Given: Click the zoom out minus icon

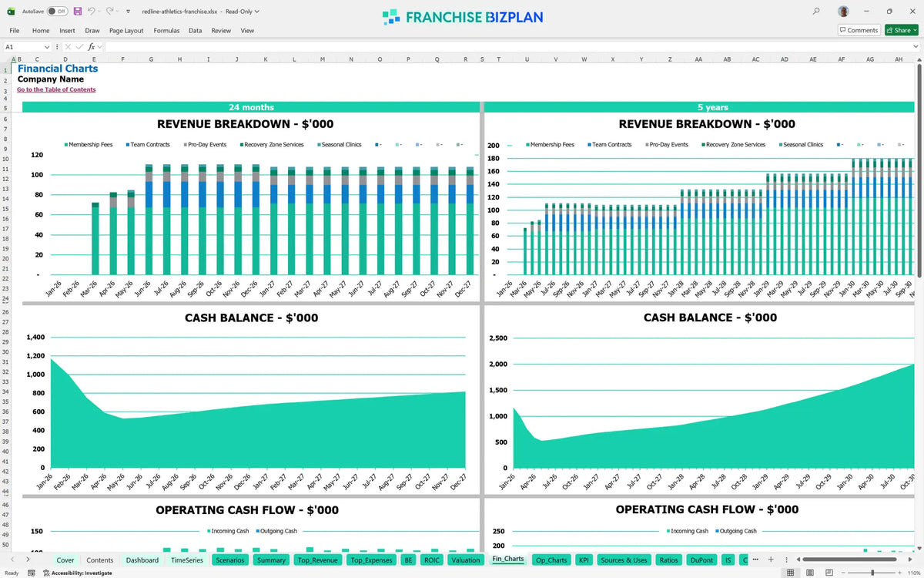Looking at the screenshot, I should (842, 573).
